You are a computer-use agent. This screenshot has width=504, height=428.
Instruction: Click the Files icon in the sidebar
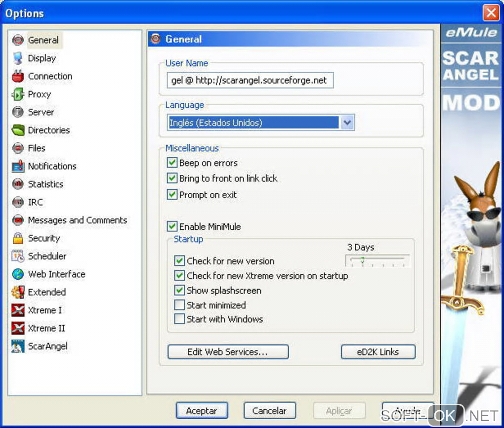(18, 148)
